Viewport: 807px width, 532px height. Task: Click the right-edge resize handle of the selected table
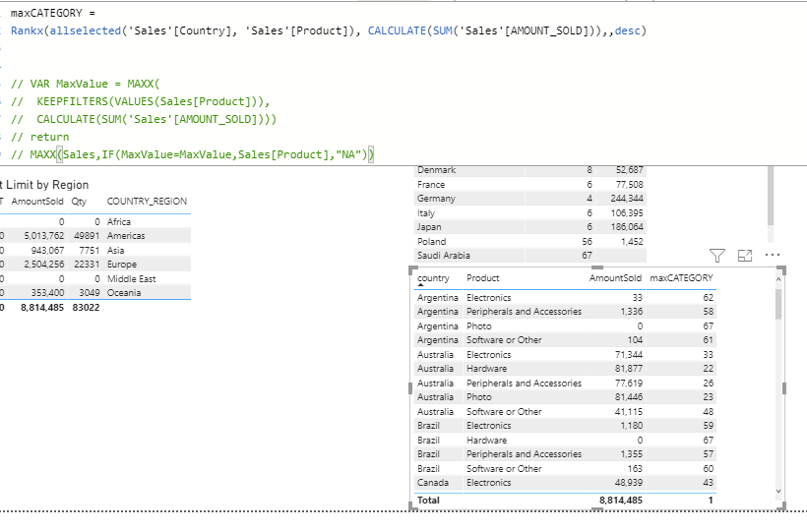tap(783, 388)
